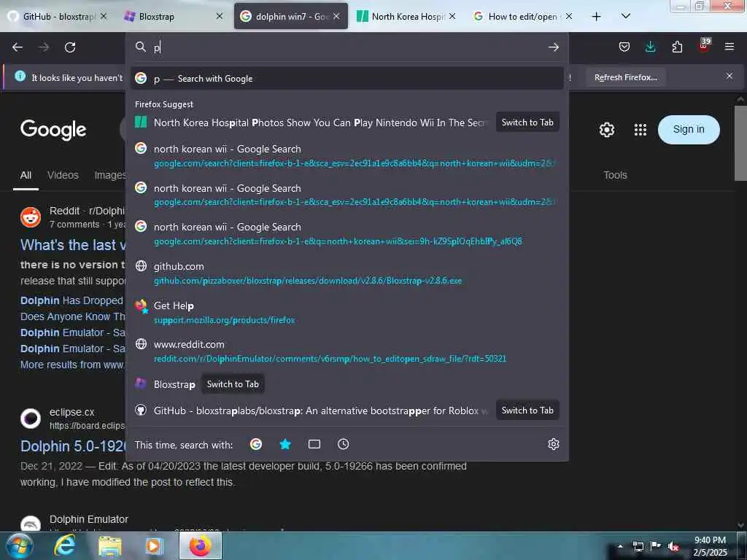Click the extension icon with 39 badge
This screenshot has width=747, height=560.
click(704, 45)
